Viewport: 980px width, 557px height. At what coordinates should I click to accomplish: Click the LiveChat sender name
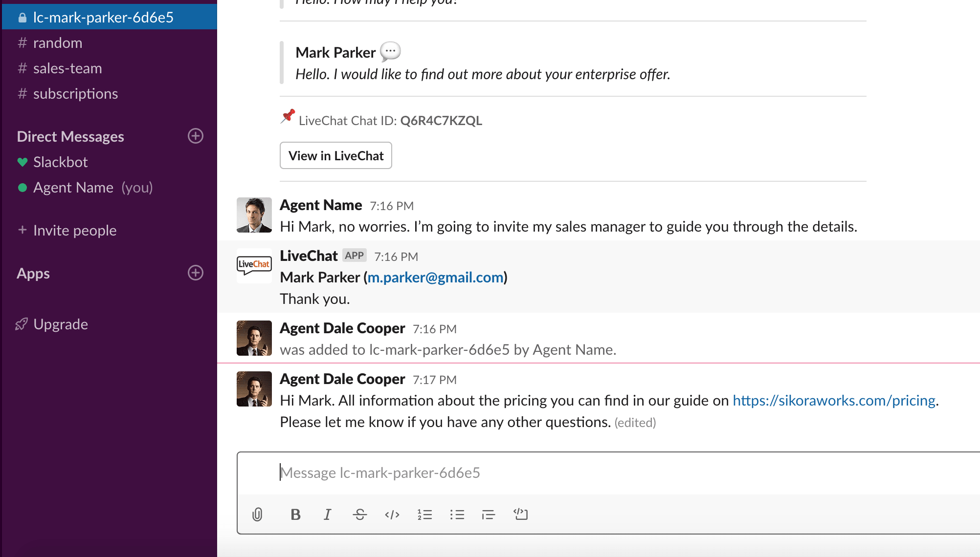click(309, 256)
